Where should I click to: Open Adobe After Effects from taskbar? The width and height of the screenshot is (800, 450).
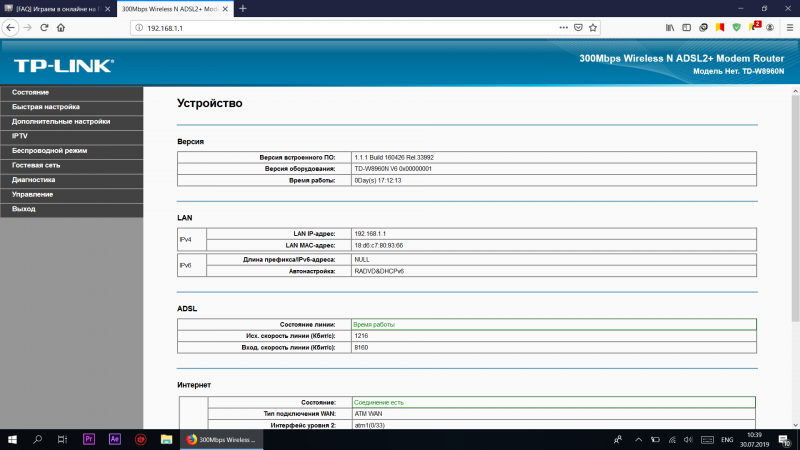[x=114, y=439]
